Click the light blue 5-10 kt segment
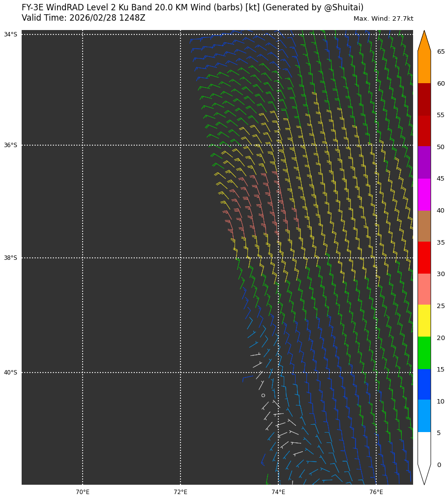 coord(424,416)
